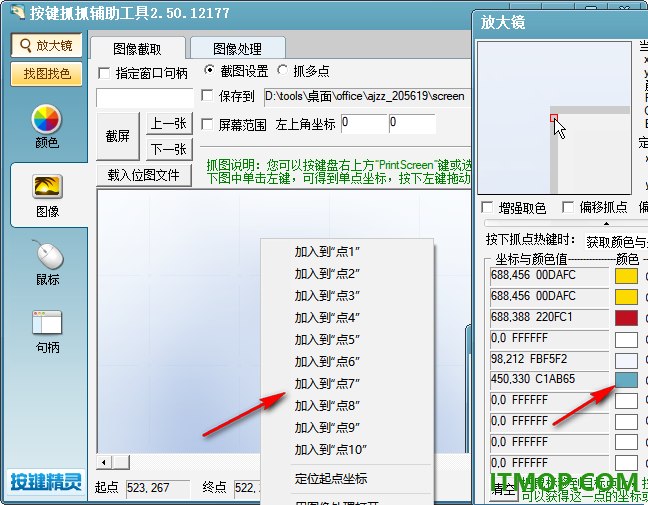The width and height of the screenshot is (648, 505).
Task: Click the yellow swatch in first row
Action: point(626,276)
